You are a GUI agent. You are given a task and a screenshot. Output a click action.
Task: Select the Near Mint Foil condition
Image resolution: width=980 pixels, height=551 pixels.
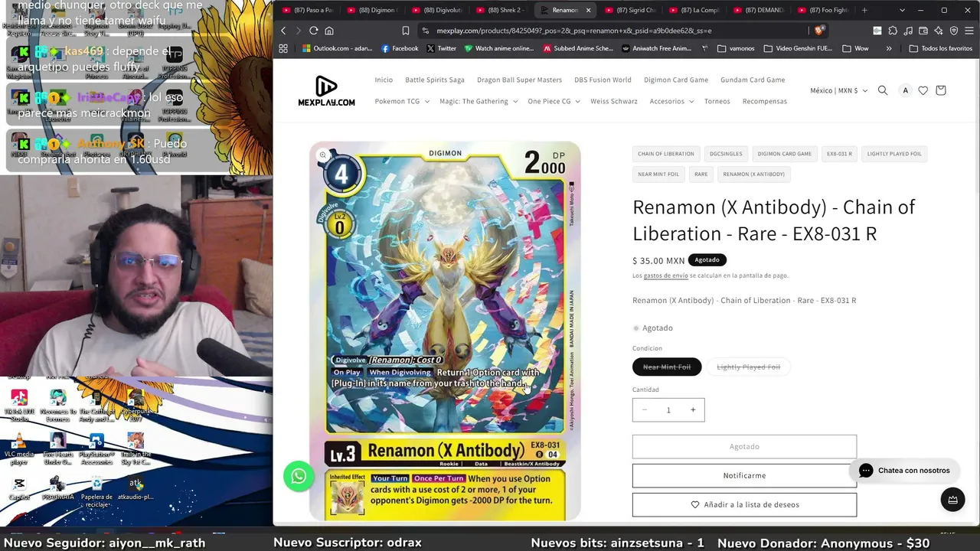[x=667, y=367]
